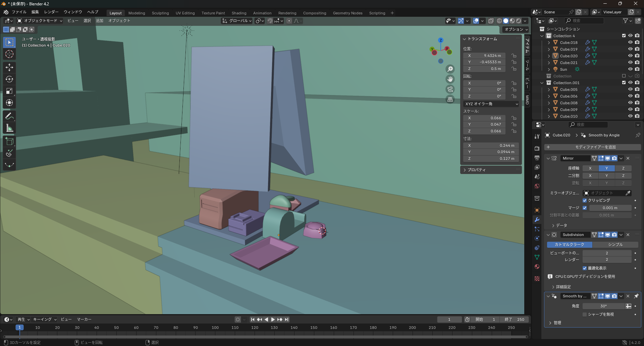Viewport: 644px width, 346px height.
Task: Enable the Ignore Sharps checkbox
Action: [585, 314]
